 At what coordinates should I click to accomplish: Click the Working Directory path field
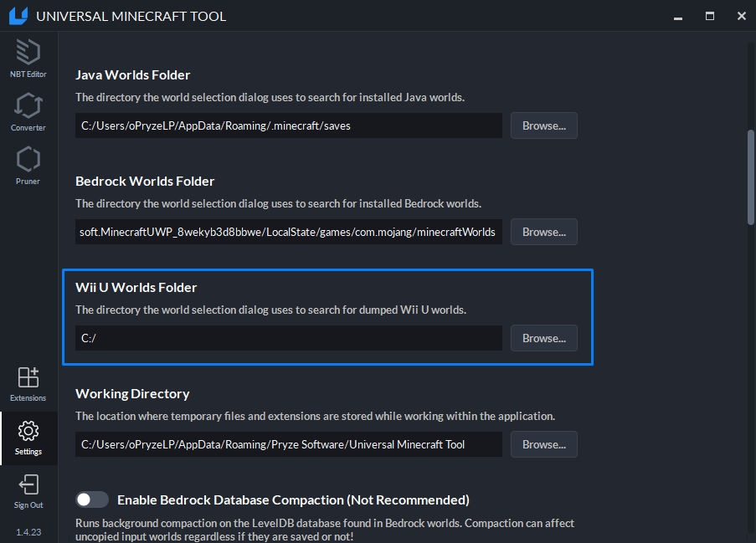tap(289, 444)
